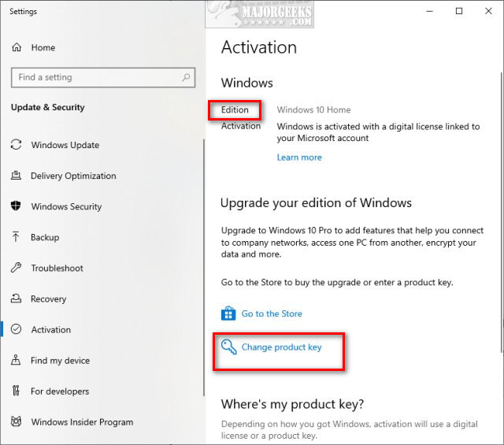This screenshot has width=504, height=445.
Task: Follow the Learn more link
Action: pyautogui.click(x=299, y=158)
